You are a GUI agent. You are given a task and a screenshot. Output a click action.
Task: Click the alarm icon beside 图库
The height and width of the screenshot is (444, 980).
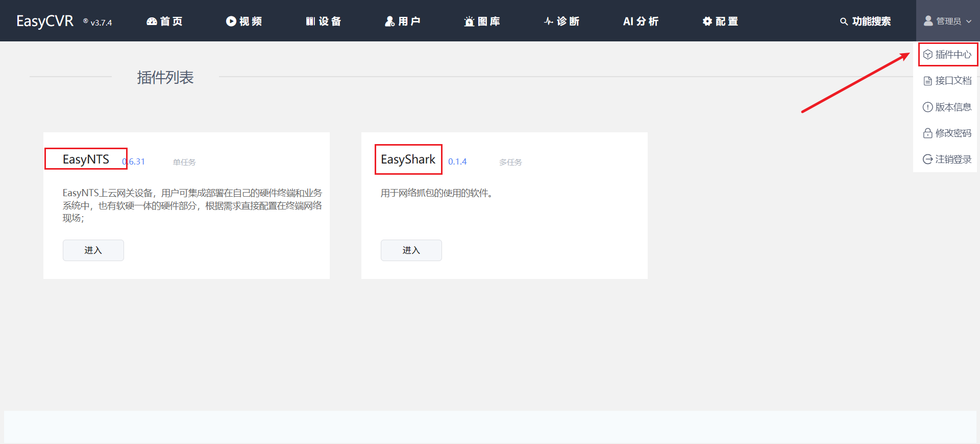coord(469,21)
